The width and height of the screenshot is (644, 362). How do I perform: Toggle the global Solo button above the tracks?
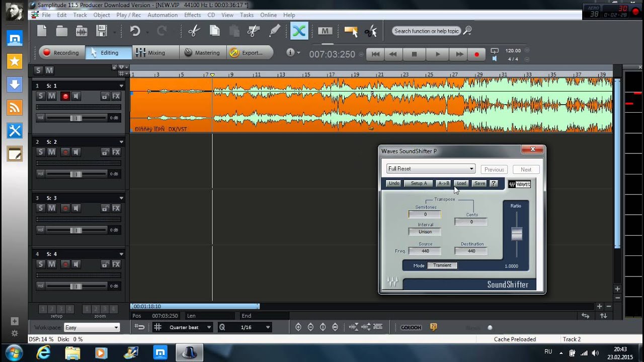point(39,70)
